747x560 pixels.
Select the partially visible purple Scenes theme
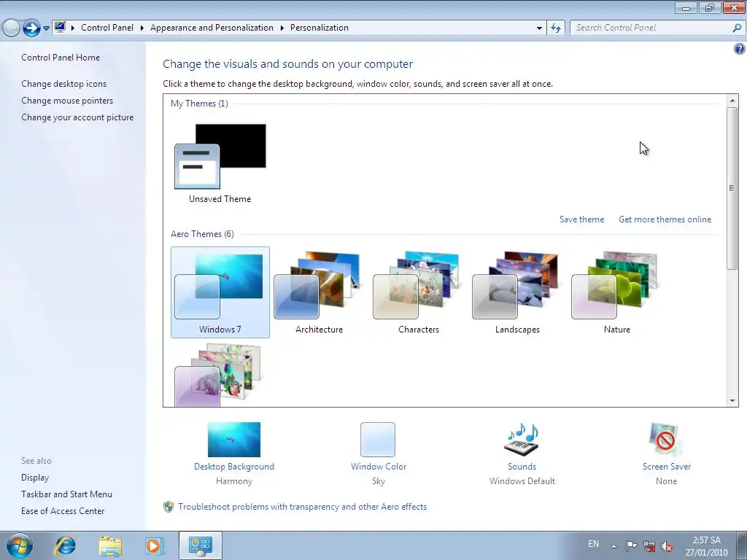coord(218,376)
